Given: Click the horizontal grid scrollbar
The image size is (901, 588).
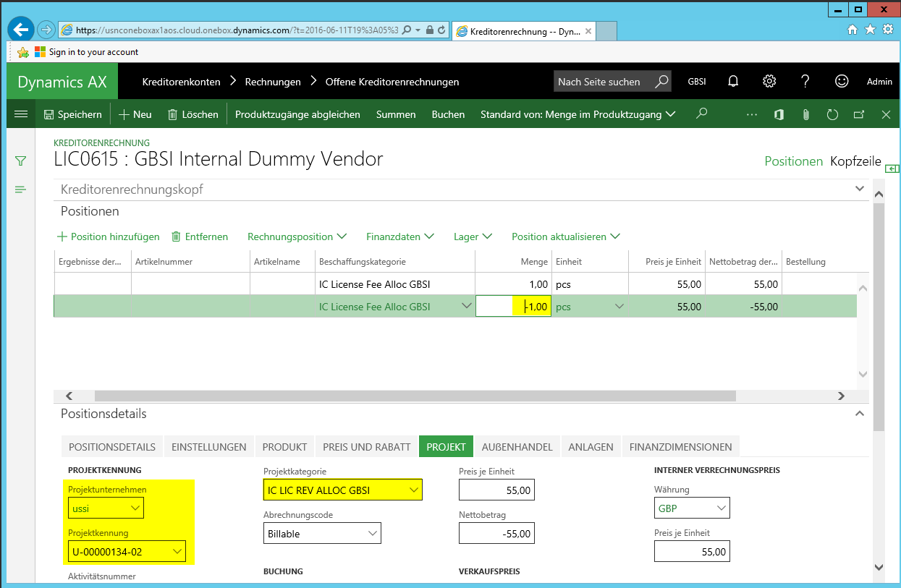Looking at the screenshot, I should (414, 396).
